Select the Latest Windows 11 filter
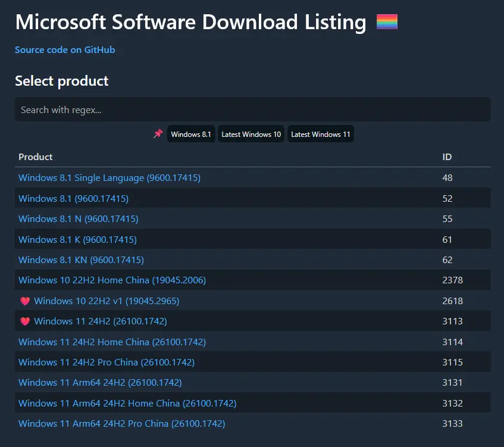This screenshot has height=447, width=504. (x=320, y=135)
